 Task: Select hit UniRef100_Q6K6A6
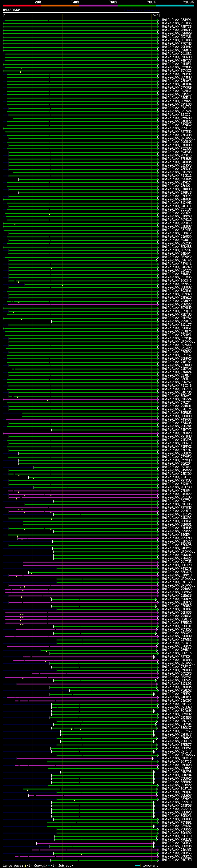[176, 30]
